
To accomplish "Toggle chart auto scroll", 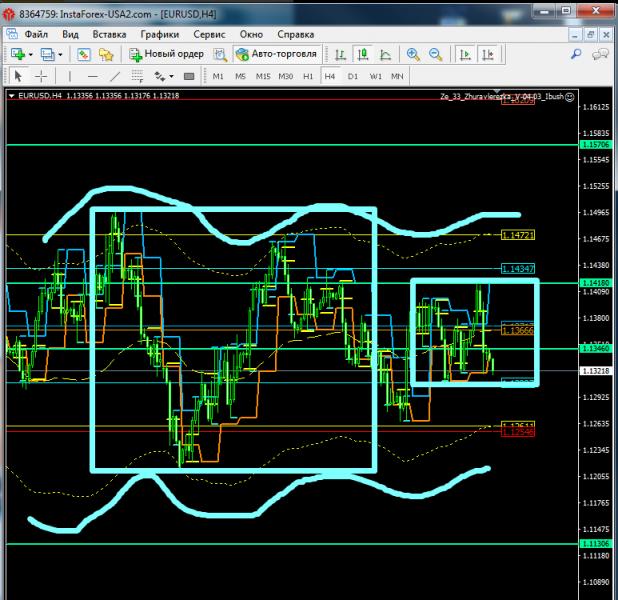I will pos(465,54).
